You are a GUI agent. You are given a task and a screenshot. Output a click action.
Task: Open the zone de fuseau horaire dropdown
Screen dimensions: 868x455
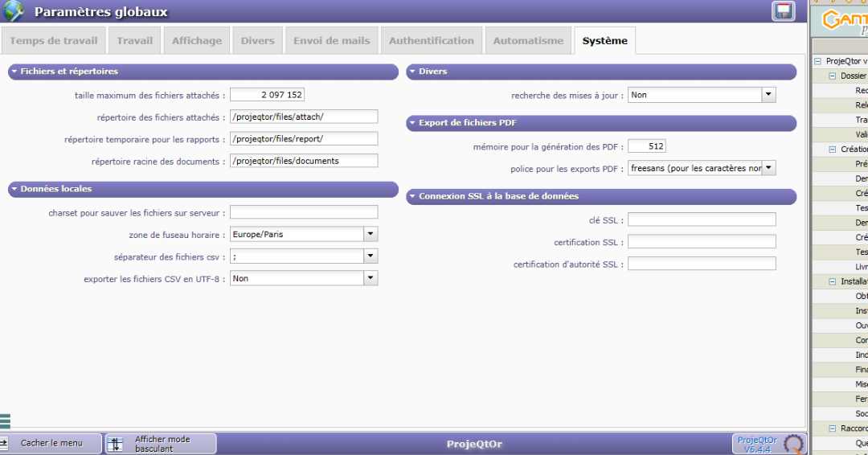(x=370, y=235)
